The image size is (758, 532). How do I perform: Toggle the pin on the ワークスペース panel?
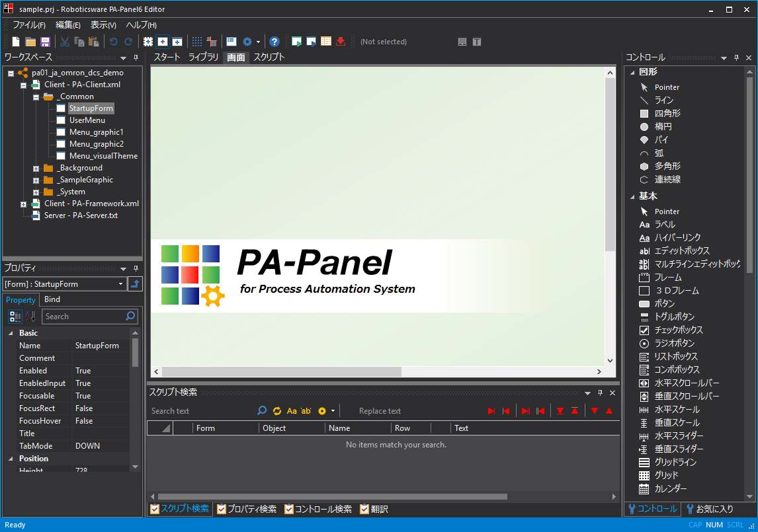[136, 57]
